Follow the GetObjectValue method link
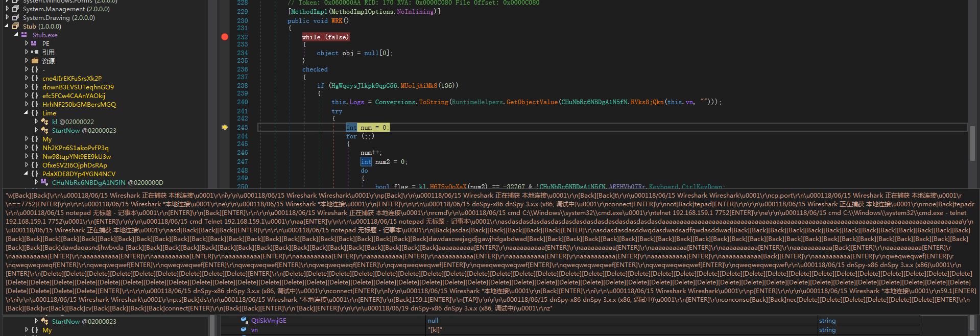Image resolution: width=980 pixels, height=336 pixels. (532, 102)
